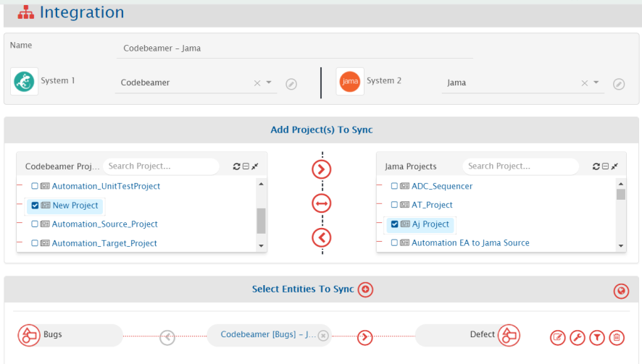Delete the Bugs to Defect mapping
This screenshot has width=642, height=364.
coord(616,337)
